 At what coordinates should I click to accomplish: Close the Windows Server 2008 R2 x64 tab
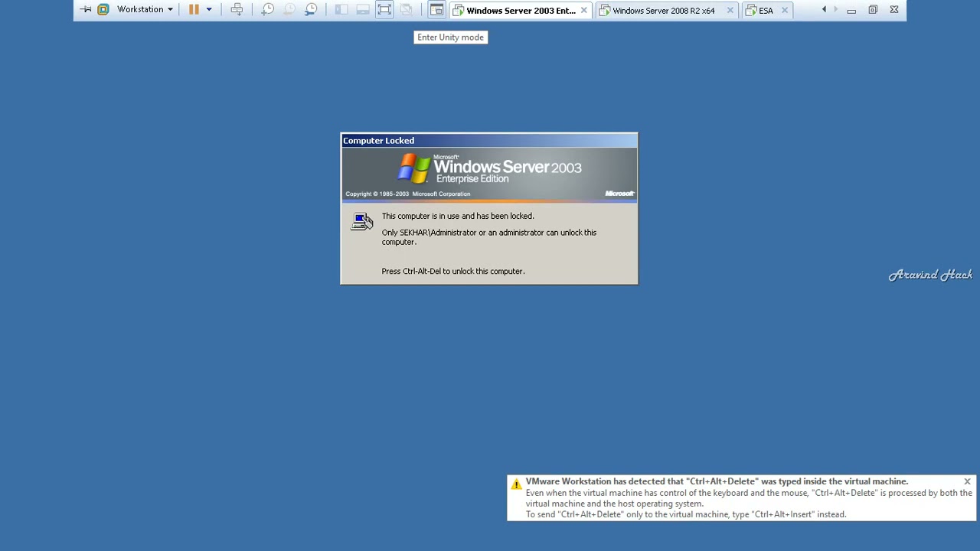[730, 11]
